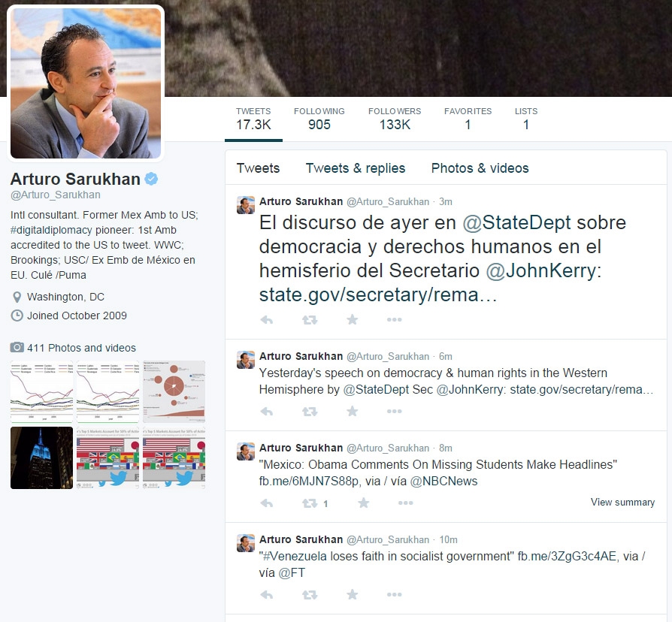Open the Tweets 17.3K stat tab
Image resolution: width=672 pixels, height=622 pixels.
tap(253, 119)
